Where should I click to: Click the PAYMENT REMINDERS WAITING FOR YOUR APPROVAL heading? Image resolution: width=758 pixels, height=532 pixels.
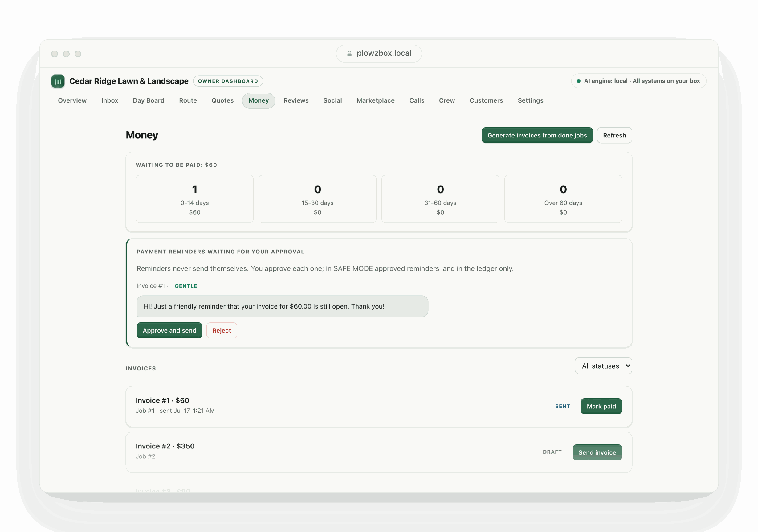point(220,252)
